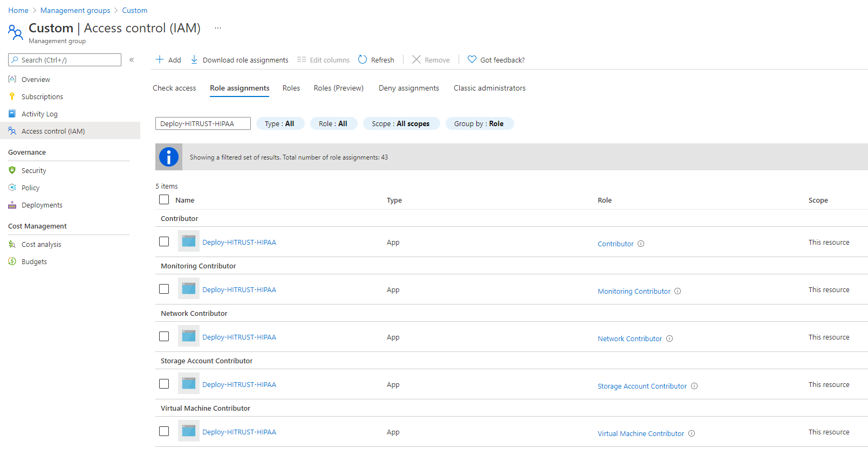
Task: Sort by the Name column header
Action: click(185, 200)
